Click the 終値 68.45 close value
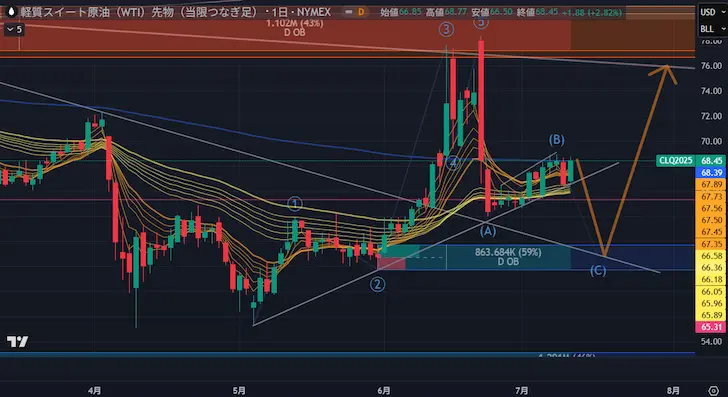This screenshot has height=397, width=728. [x=538, y=12]
